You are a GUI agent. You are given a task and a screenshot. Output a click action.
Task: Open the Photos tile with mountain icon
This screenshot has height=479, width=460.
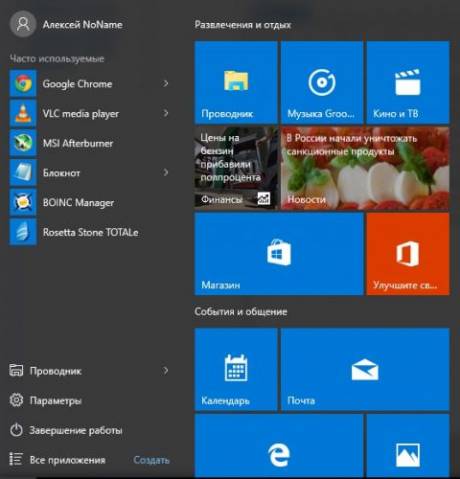408,446
